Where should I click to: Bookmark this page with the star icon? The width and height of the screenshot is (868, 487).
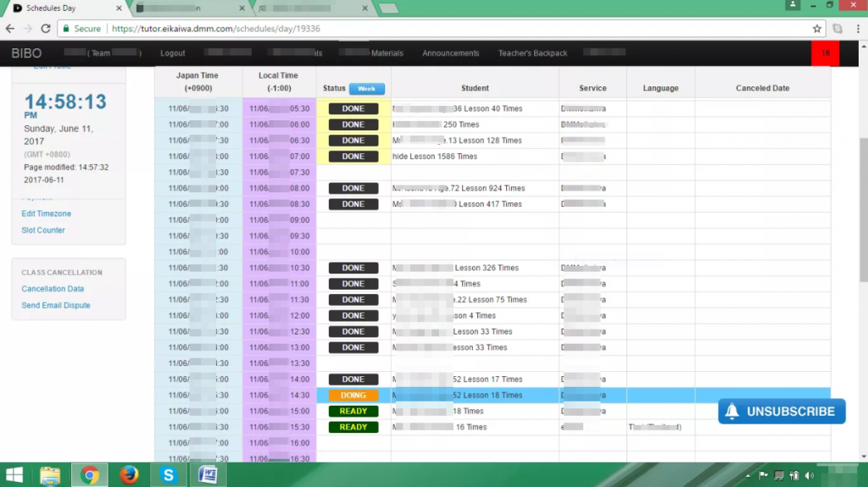point(817,28)
